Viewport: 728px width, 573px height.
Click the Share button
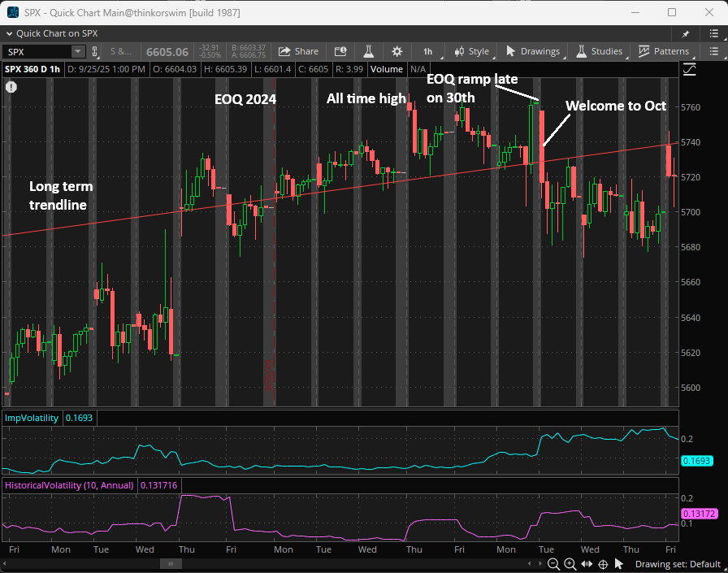pos(298,51)
